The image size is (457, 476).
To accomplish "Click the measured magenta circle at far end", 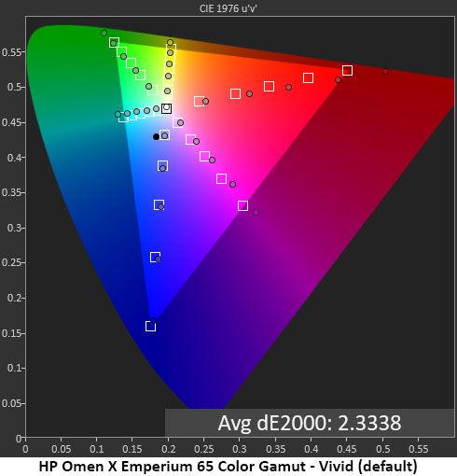I will click(256, 212).
